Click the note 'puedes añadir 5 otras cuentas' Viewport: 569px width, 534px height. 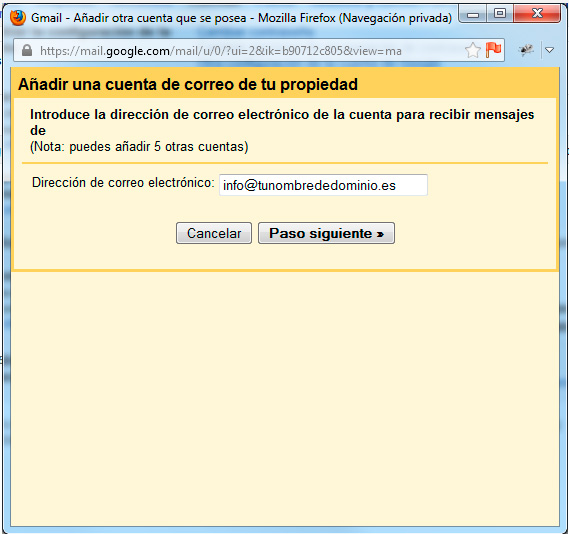pos(139,147)
